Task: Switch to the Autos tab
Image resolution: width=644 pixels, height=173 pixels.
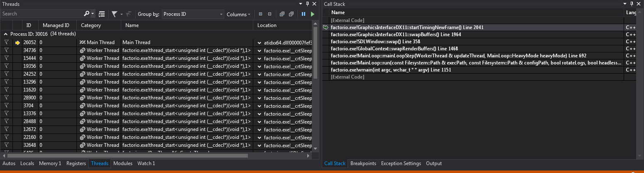Action: click(9, 163)
